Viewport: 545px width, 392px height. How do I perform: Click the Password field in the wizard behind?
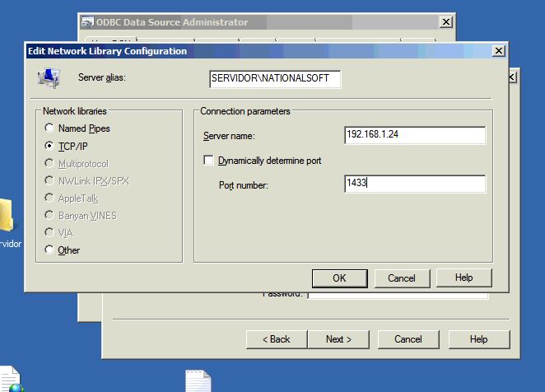tap(398, 296)
